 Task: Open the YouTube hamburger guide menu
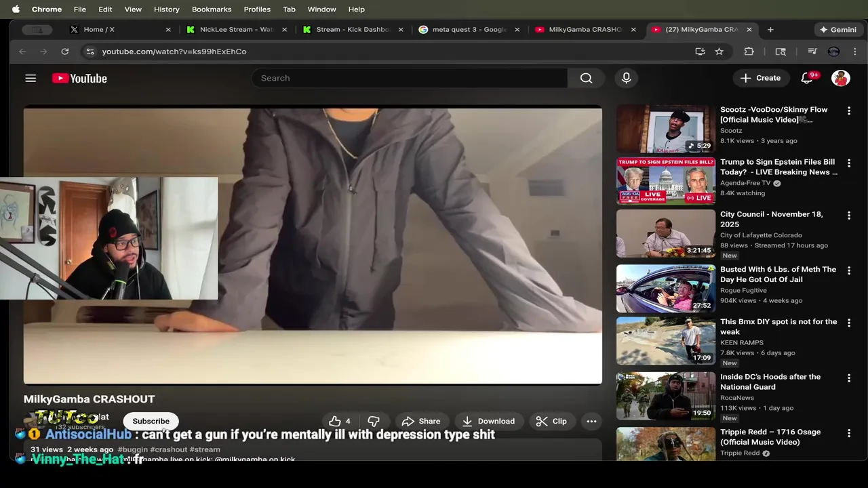click(x=31, y=78)
